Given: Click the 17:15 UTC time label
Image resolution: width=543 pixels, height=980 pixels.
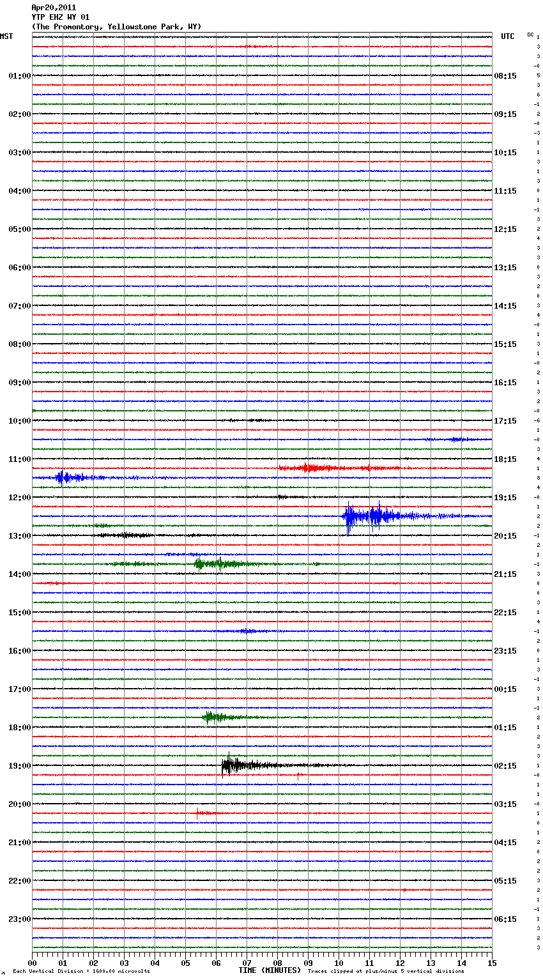Looking at the screenshot, I should tap(505, 421).
